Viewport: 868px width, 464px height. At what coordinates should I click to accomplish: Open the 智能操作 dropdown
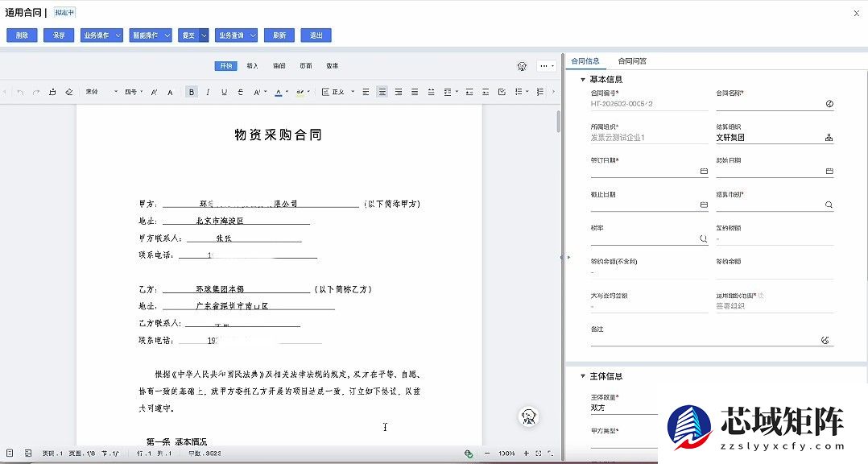coord(151,35)
